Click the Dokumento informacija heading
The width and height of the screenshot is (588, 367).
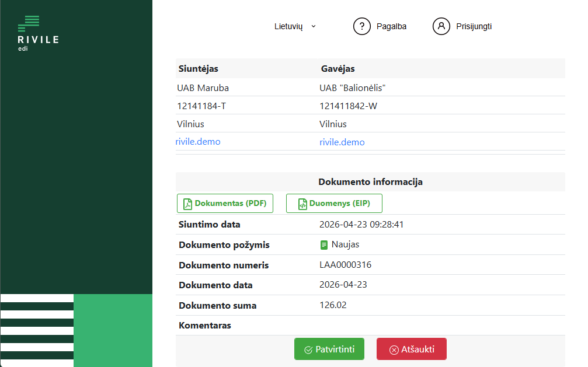click(x=371, y=182)
